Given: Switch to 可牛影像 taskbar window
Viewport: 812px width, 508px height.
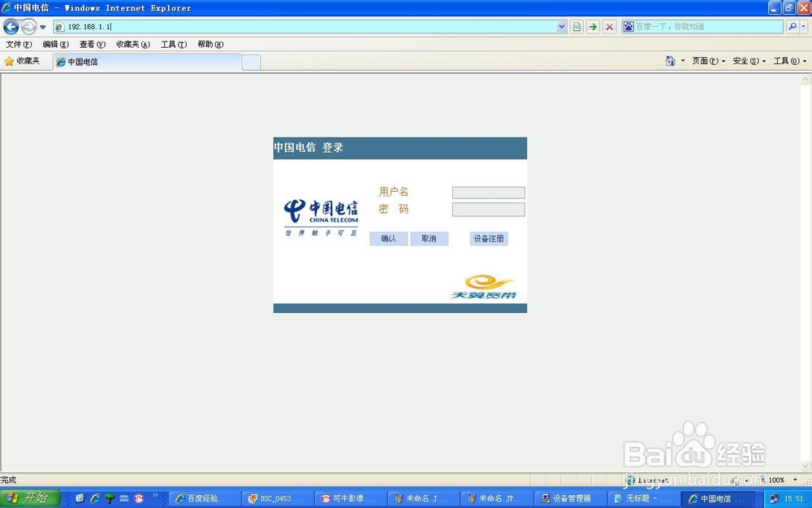Looking at the screenshot, I should pyautogui.click(x=351, y=499).
